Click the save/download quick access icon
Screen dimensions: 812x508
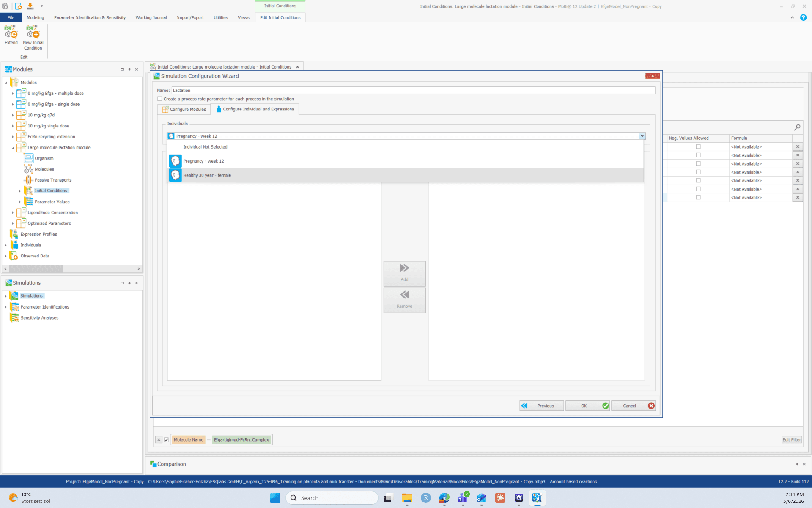coord(30,6)
